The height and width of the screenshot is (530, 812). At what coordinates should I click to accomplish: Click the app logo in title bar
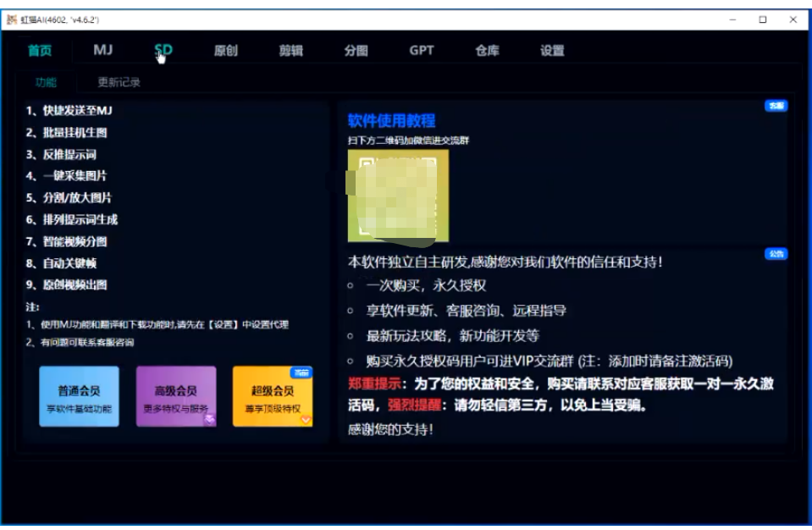12,19
